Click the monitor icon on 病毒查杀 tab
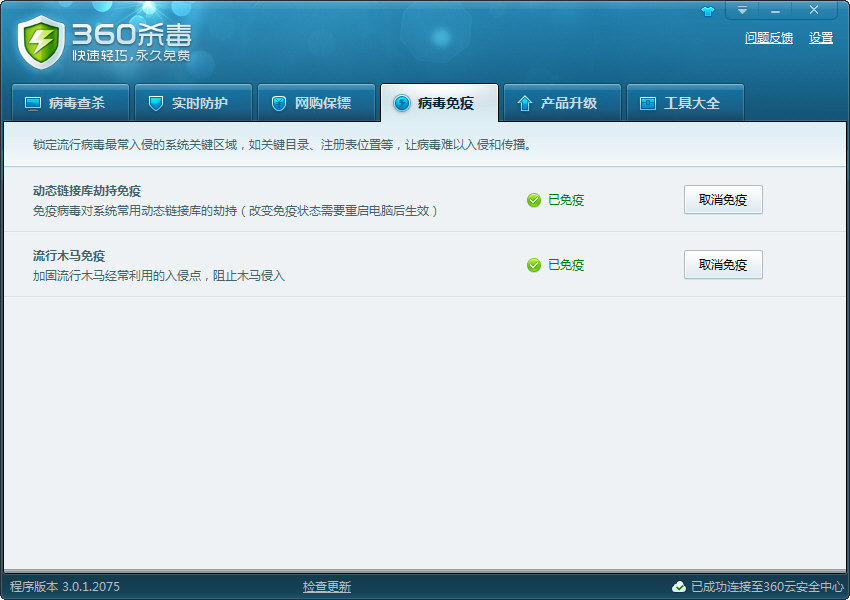Screen dimensions: 850x600 [x=33, y=103]
